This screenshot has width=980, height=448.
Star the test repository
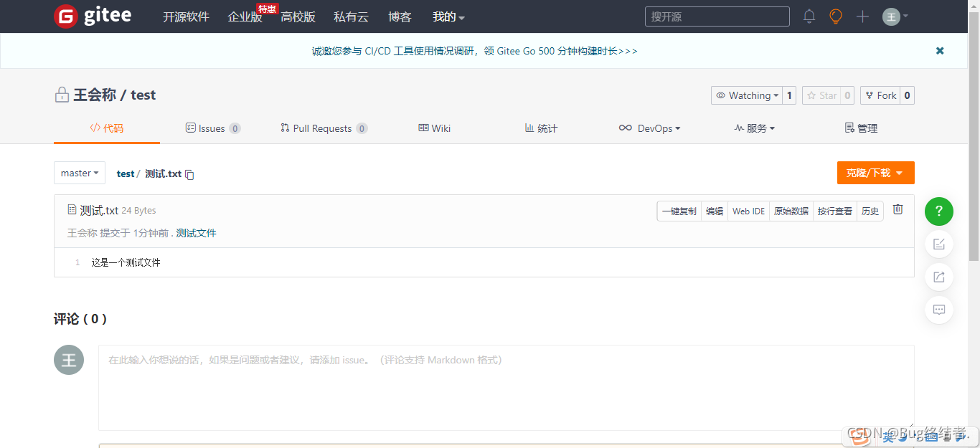821,95
